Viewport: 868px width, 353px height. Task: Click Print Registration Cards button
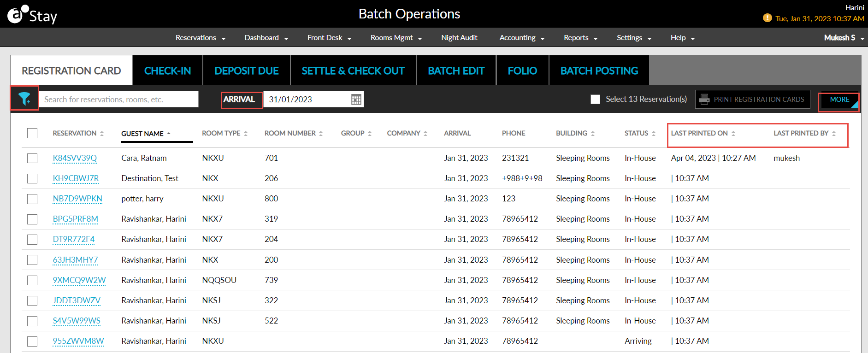tap(752, 100)
